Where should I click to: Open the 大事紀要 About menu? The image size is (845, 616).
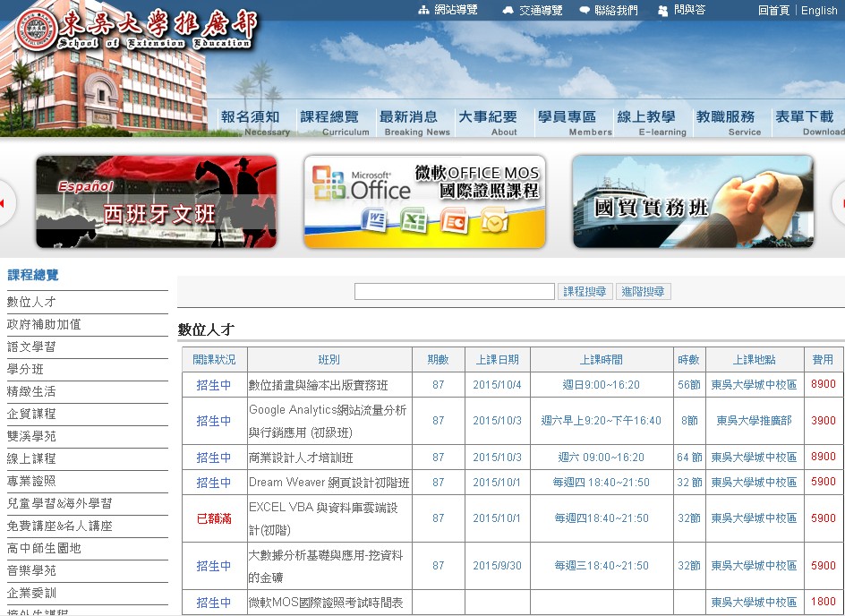[490, 123]
